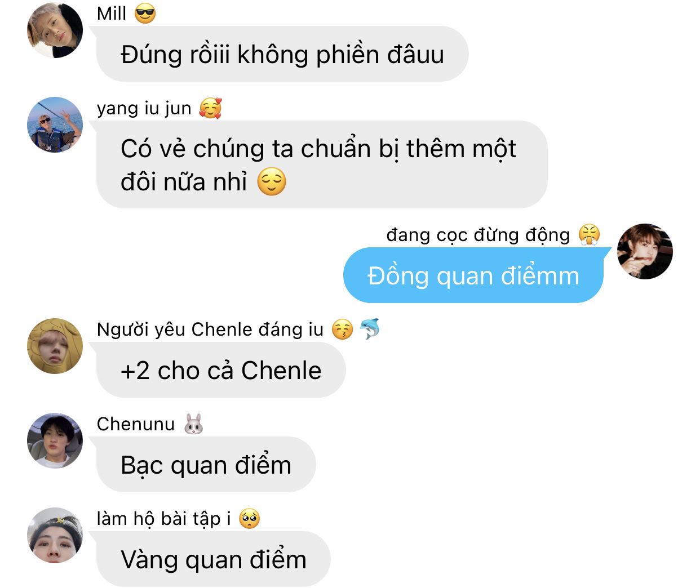Image resolution: width=700 pixels, height=588 pixels.
Task: Tap yang iu jun's avatar picture
Action: pos(55,124)
